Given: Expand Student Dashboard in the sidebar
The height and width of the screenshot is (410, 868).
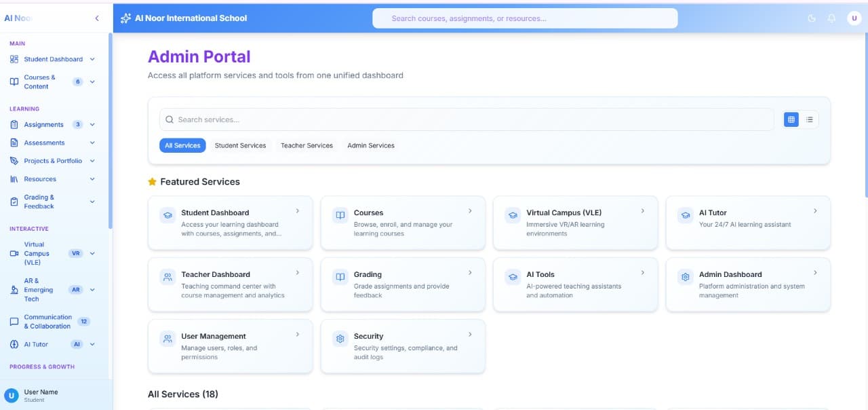Looking at the screenshot, I should [x=92, y=59].
